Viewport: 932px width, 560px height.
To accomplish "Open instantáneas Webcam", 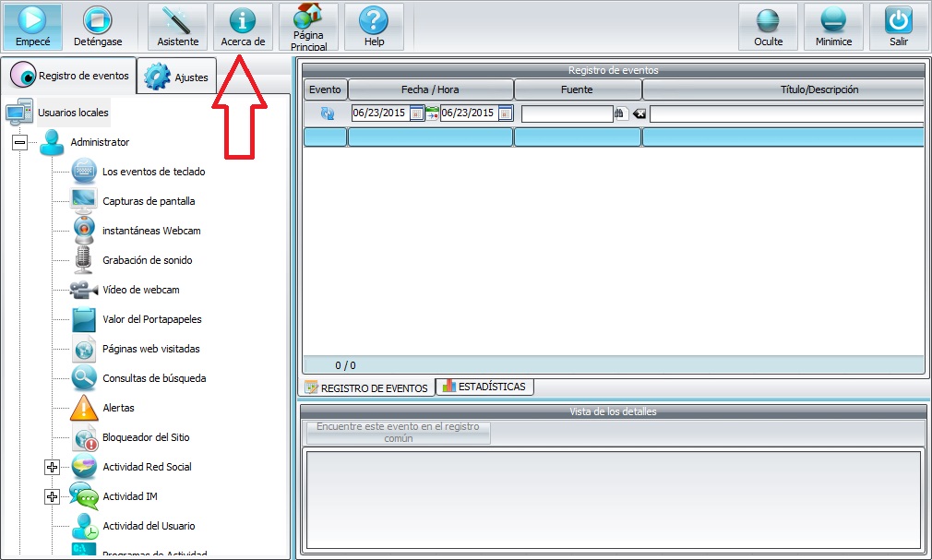I will pyautogui.click(x=151, y=231).
